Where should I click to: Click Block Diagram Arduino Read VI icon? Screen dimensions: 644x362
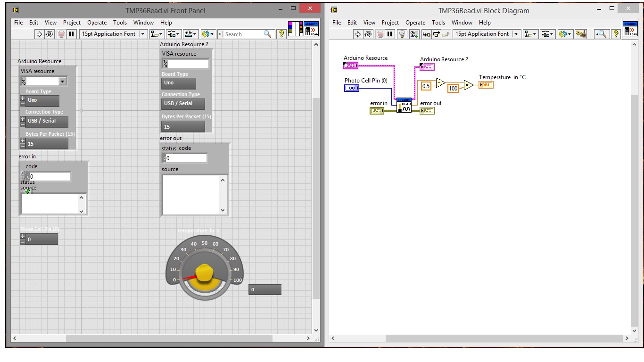tap(630, 29)
